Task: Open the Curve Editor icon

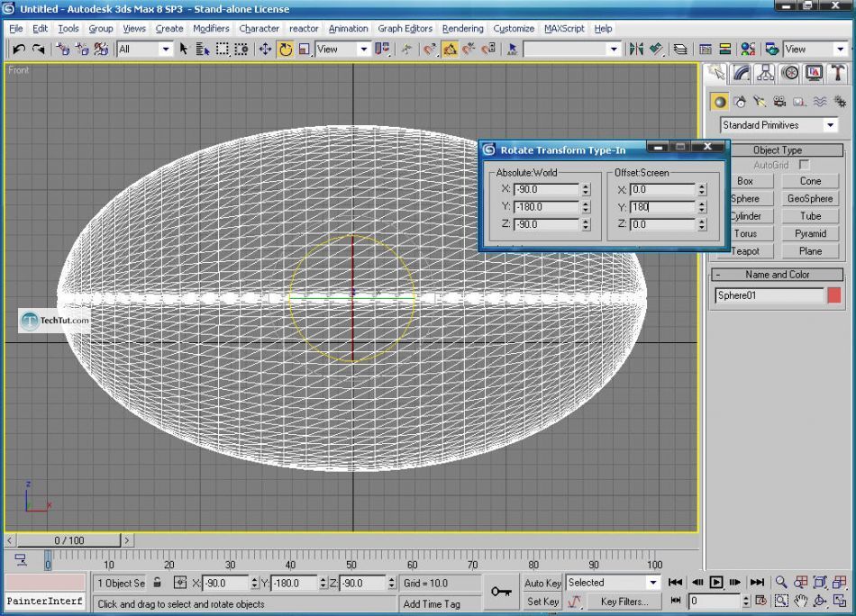Action: tap(706, 50)
